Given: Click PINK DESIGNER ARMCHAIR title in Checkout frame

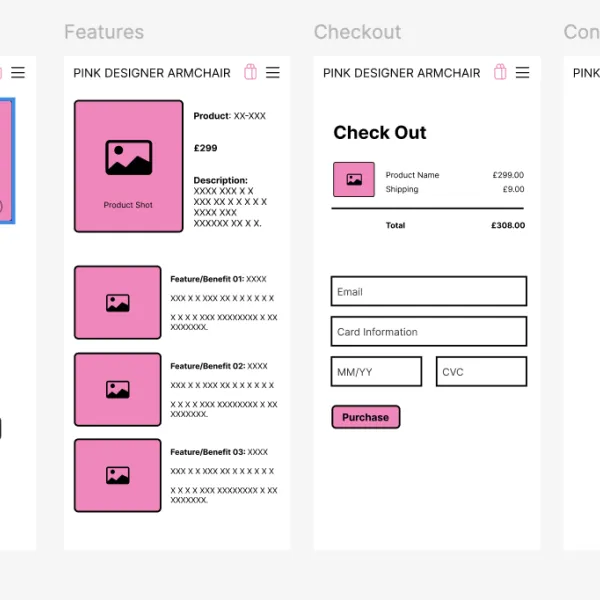Looking at the screenshot, I should pyautogui.click(x=401, y=73).
